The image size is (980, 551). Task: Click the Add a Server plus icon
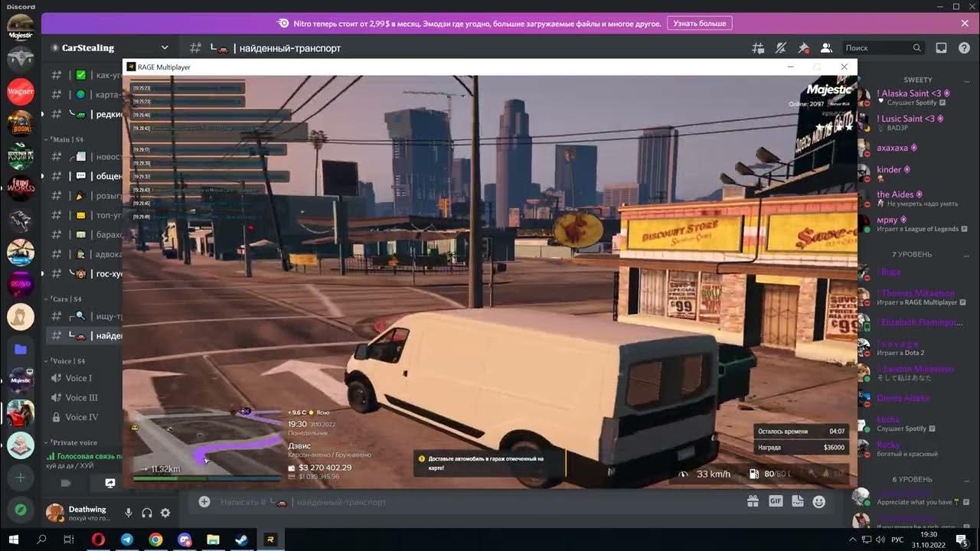point(21,478)
